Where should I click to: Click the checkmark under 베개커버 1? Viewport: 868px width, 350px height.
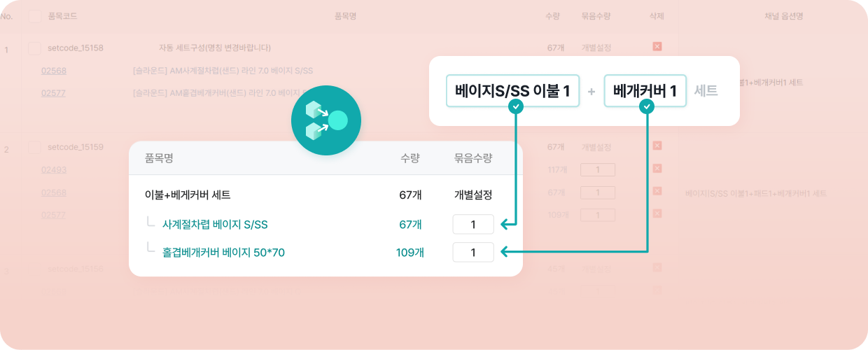[647, 106]
